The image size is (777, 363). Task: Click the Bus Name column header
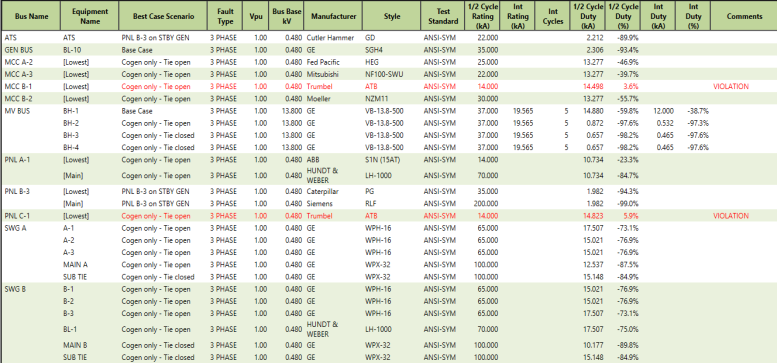(x=31, y=16)
